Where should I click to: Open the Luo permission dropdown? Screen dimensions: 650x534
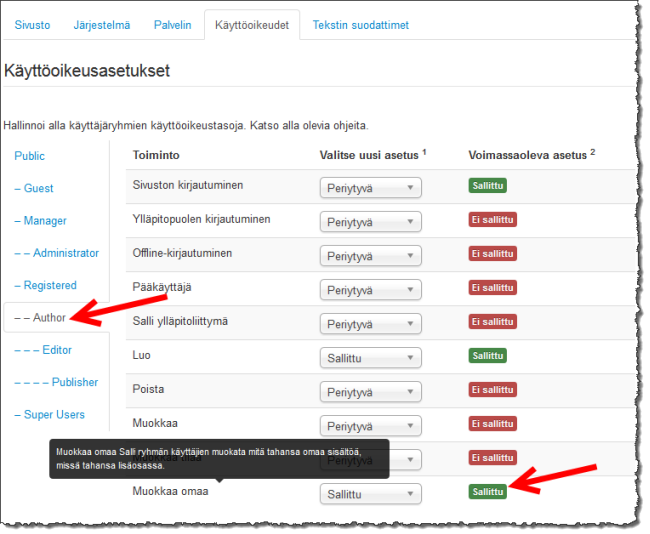(x=370, y=357)
